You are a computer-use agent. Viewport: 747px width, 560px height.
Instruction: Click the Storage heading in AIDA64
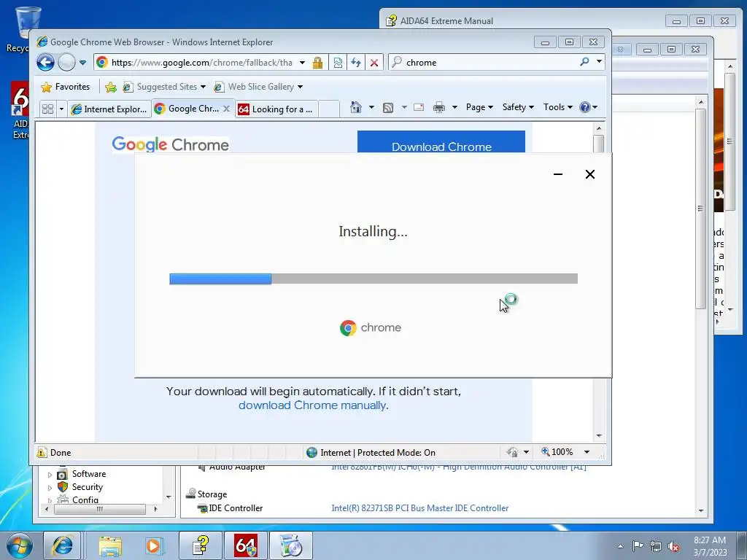point(212,494)
